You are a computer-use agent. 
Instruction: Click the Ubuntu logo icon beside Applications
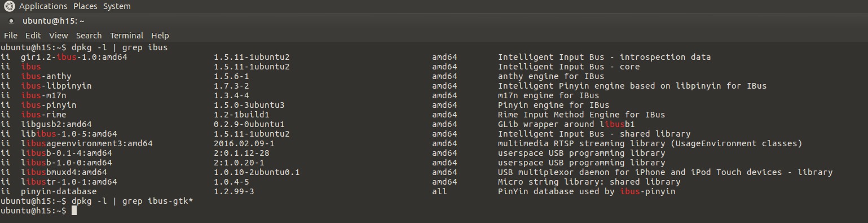click(x=10, y=6)
